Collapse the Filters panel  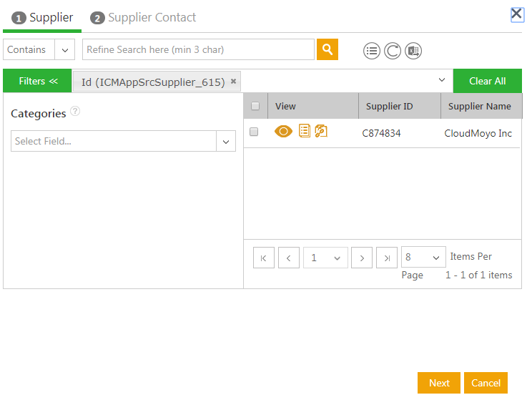38,81
